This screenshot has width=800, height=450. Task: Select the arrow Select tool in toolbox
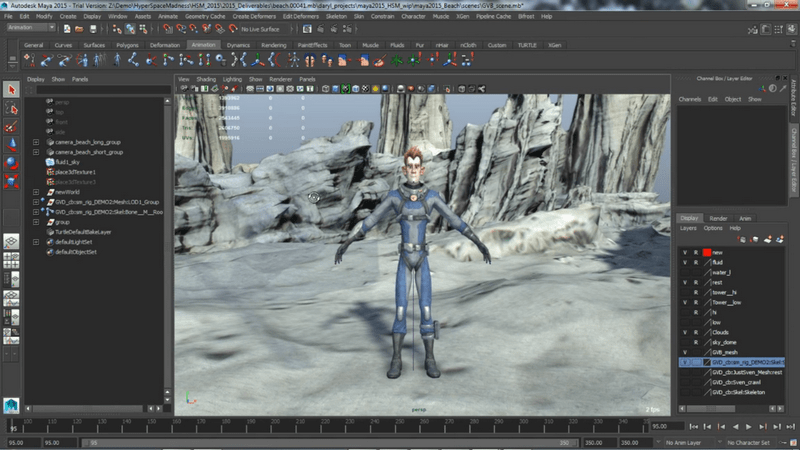pos(11,90)
